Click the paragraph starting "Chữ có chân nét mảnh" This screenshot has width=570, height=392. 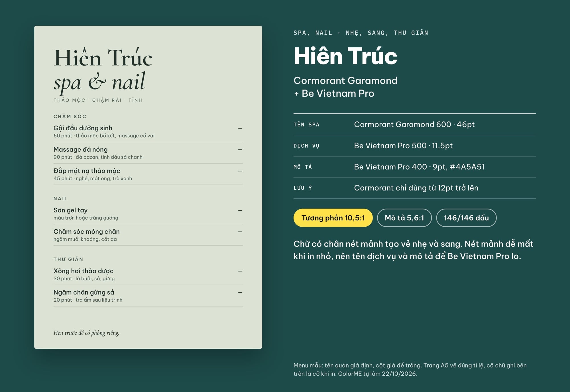[413, 250]
